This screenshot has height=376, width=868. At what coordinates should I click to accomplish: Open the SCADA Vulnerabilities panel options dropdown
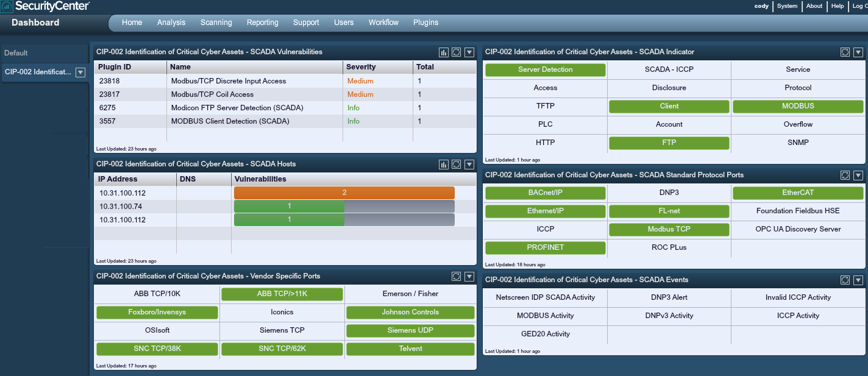(469, 52)
